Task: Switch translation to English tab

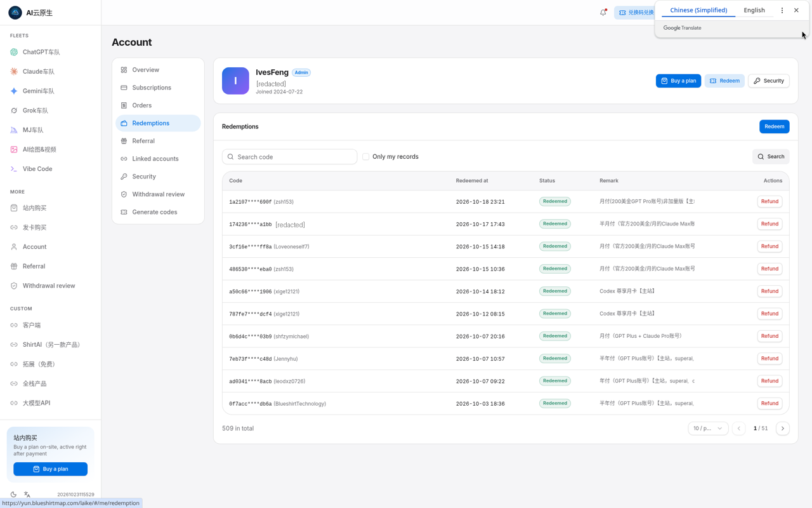Action: (x=754, y=10)
